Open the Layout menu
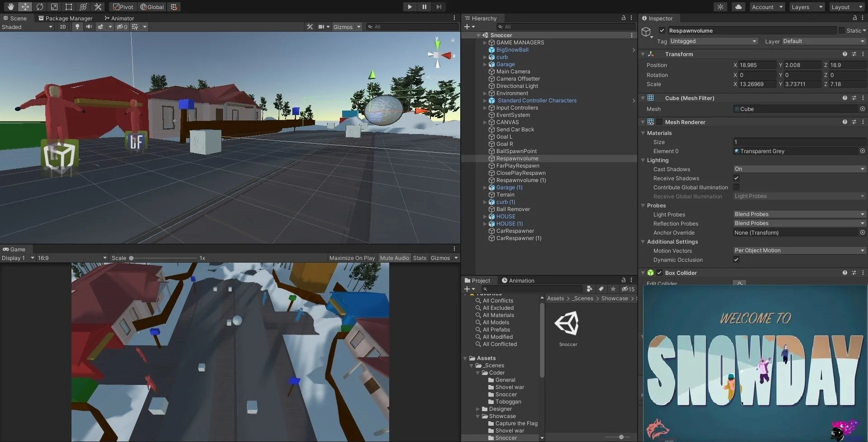The height and width of the screenshot is (442, 868). (x=847, y=7)
